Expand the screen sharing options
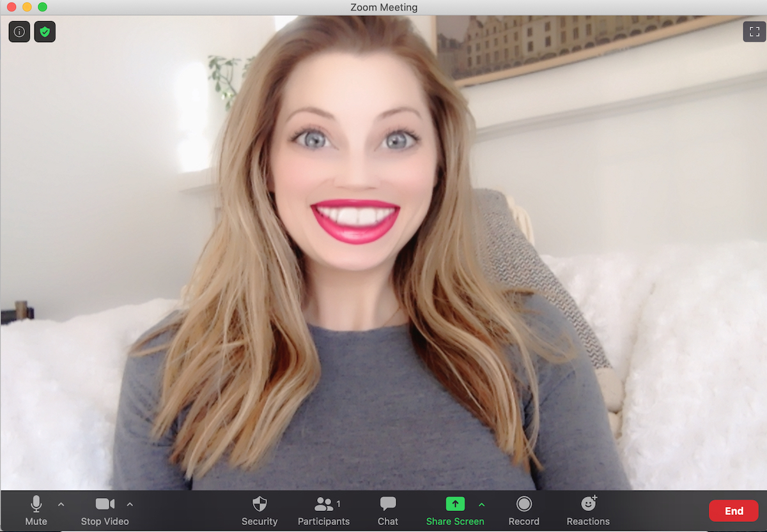The width and height of the screenshot is (767, 532). (x=482, y=504)
